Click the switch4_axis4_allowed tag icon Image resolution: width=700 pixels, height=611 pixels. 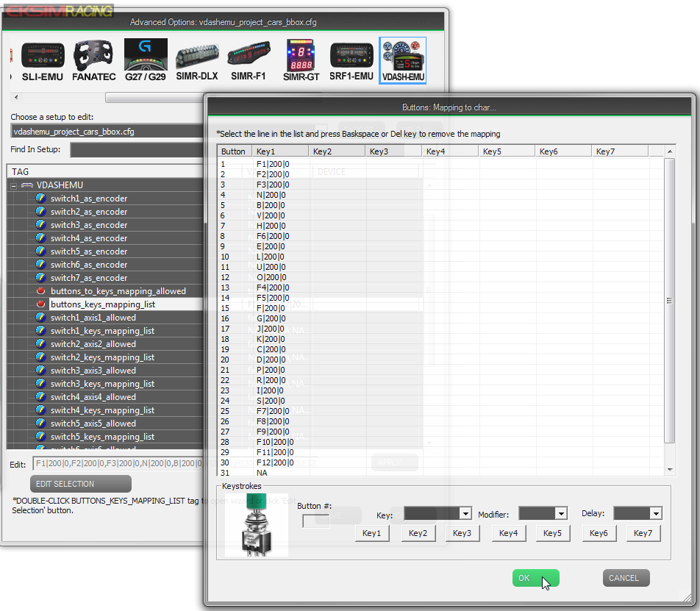click(x=40, y=397)
